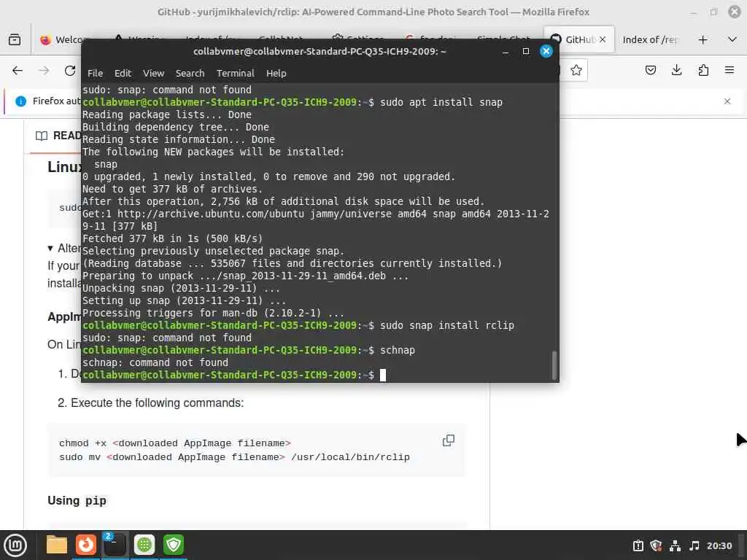747x560 pixels.
Task: Open the Save to Pocket icon
Action: (650, 71)
